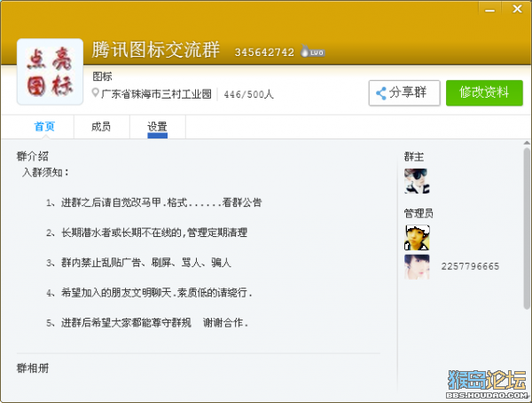Click the 群相册 album heading
Screen dimensions: 532x403
click(33, 368)
